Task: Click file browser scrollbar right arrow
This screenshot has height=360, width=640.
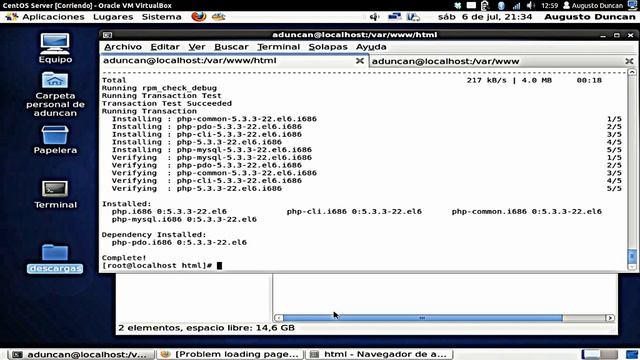Action: click(610, 318)
